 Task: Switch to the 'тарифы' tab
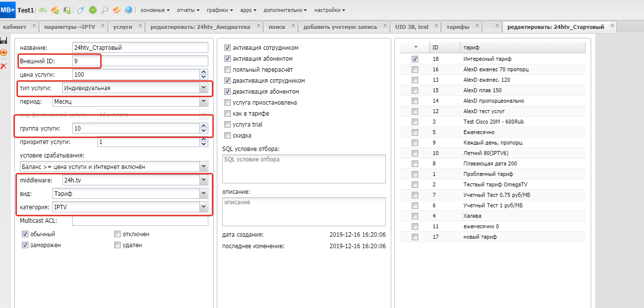(458, 27)
